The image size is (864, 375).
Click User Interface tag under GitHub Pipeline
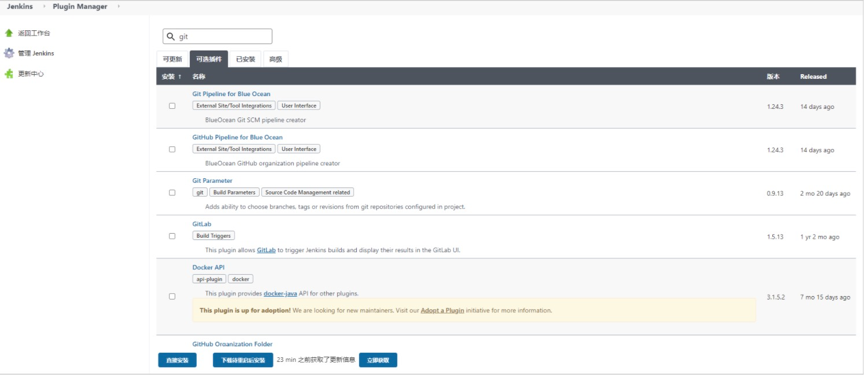[x=299, y=149]
